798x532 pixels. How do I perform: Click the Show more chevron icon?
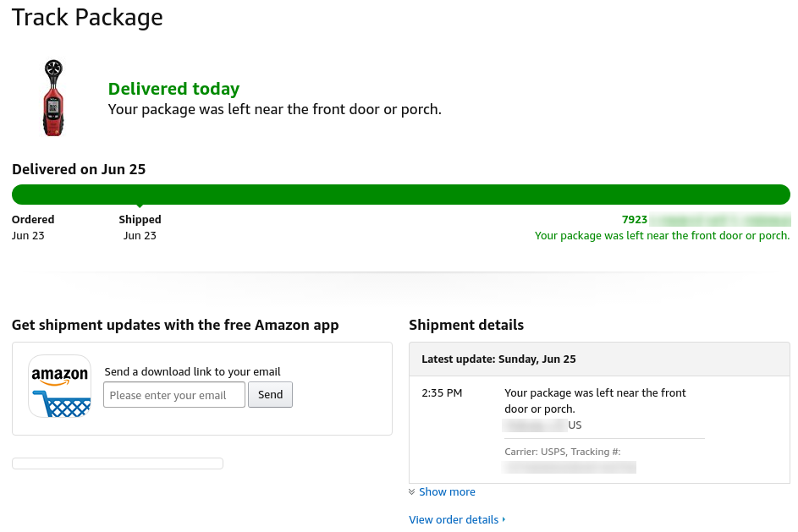click(x=413, y=491)
